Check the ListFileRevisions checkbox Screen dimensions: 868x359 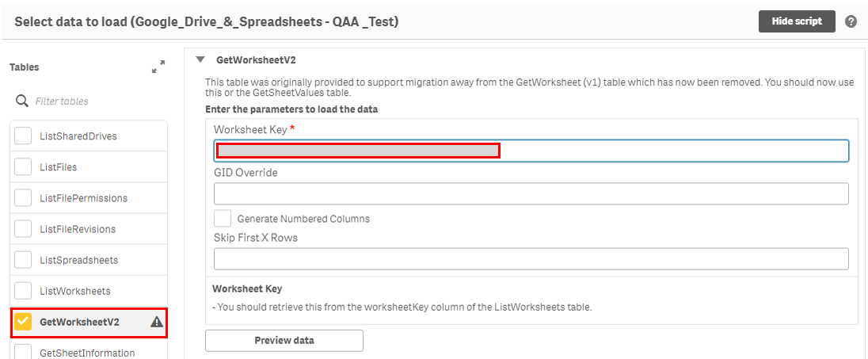(x=23, y=229)
